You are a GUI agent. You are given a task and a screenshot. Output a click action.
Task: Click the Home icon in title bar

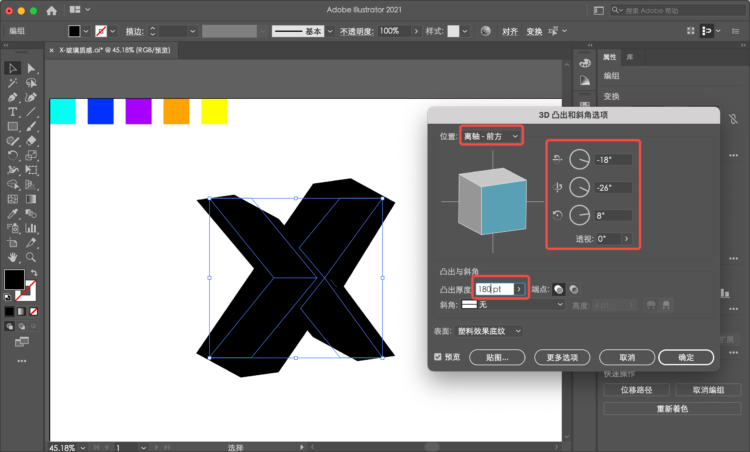point(52,10)
